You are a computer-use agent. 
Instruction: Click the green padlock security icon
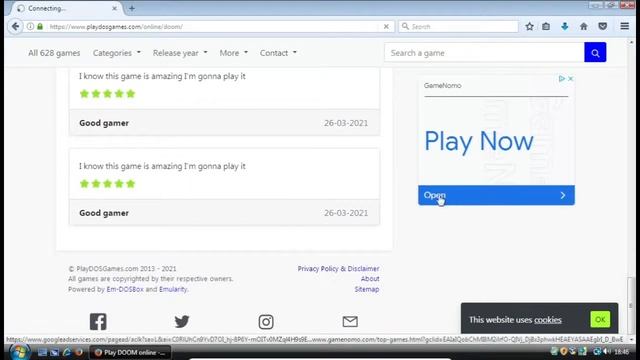click(40, 27)
